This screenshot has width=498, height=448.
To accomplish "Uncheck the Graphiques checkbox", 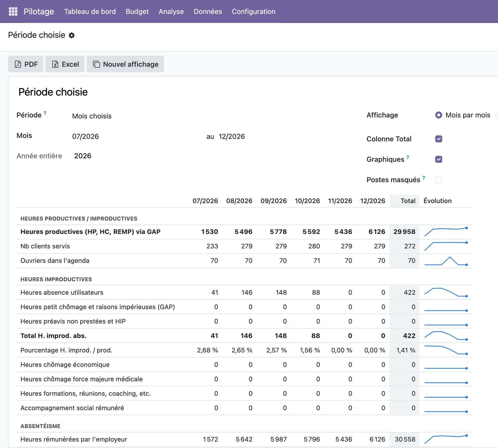I will [x=439, y=159].
